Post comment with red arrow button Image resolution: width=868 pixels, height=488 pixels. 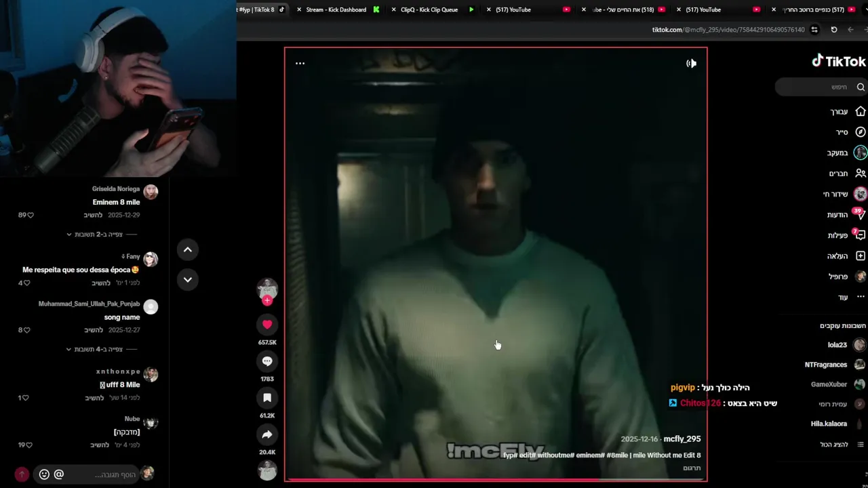coord(22,474)
